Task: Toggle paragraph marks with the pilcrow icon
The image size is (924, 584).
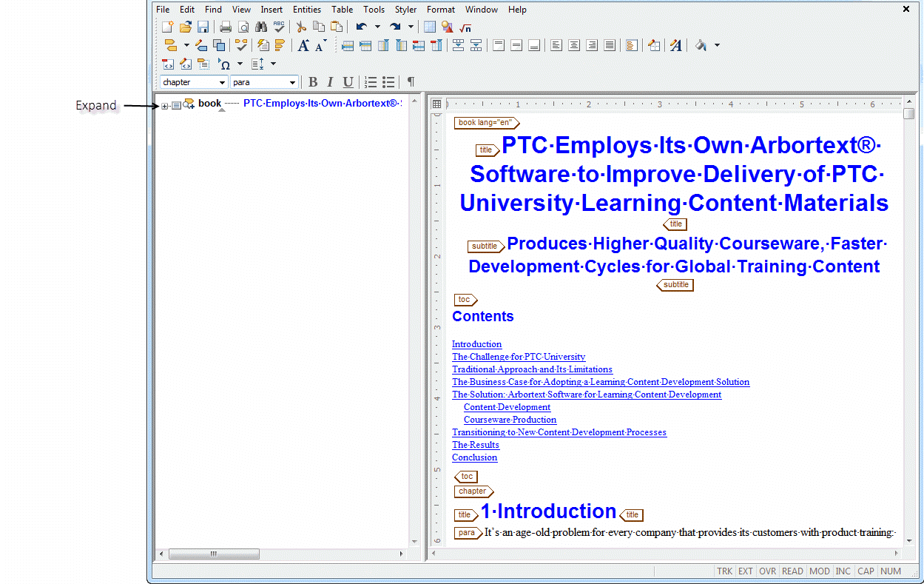Action: pyautogui.click(x=411, y=82)
